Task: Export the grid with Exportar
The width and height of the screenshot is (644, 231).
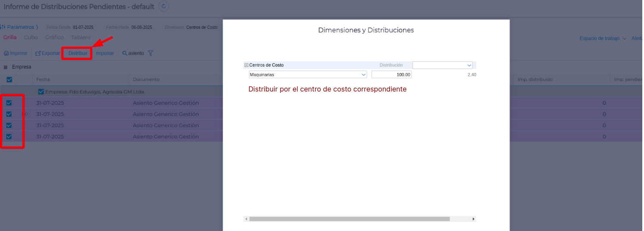Action: (x=47, y=54)
